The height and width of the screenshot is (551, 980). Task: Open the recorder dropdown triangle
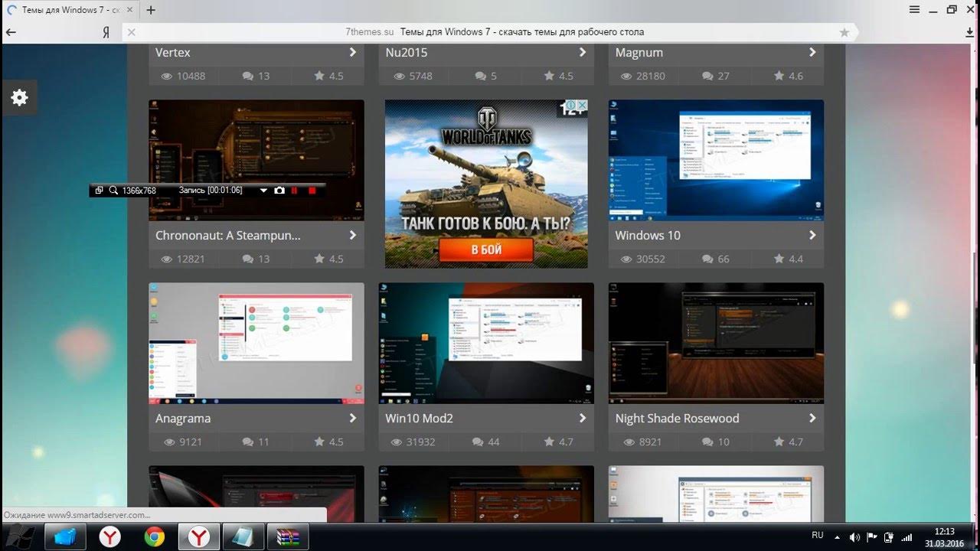[x=263, y=190]
